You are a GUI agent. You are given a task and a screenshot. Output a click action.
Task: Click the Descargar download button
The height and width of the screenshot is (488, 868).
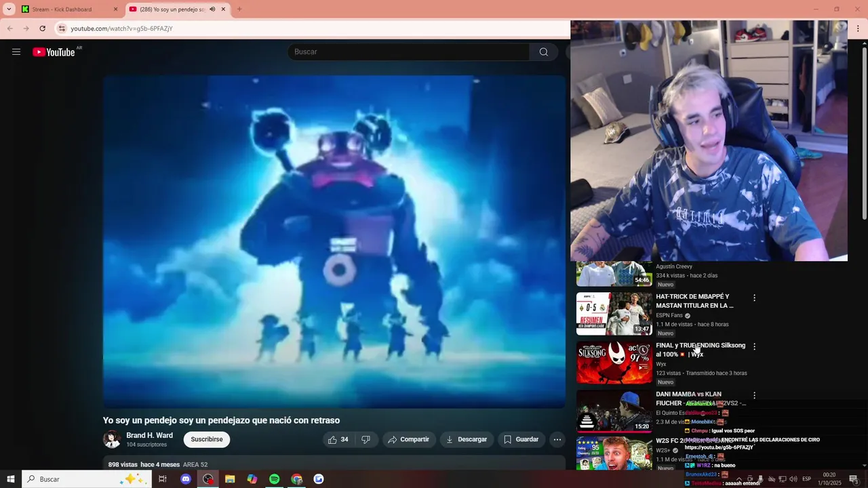[467, 439]
